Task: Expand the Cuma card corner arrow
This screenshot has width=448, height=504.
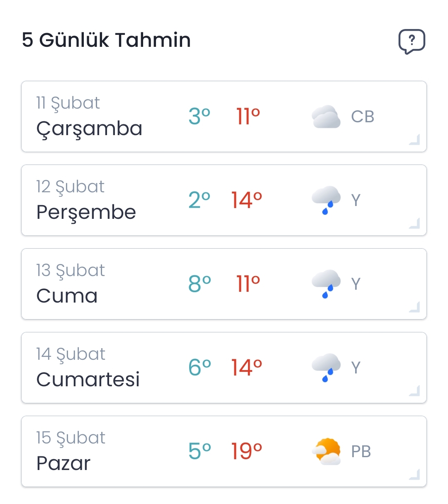Action: (414, 307)
